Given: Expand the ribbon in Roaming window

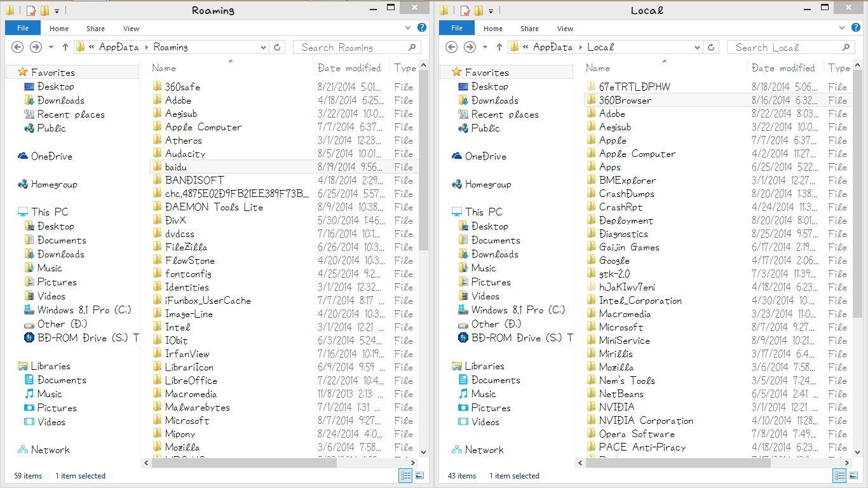Looking at the screenshot, I should 409,28.
